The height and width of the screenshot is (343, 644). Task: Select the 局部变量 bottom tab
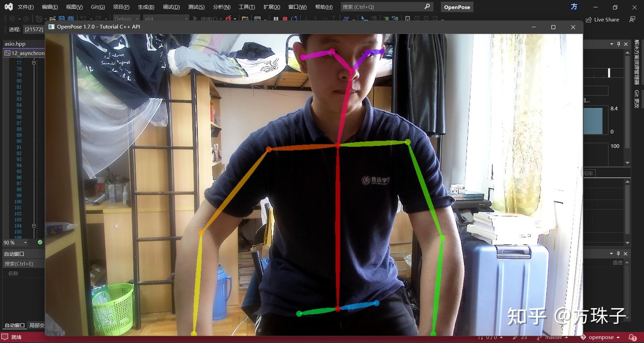pos(37,326)
